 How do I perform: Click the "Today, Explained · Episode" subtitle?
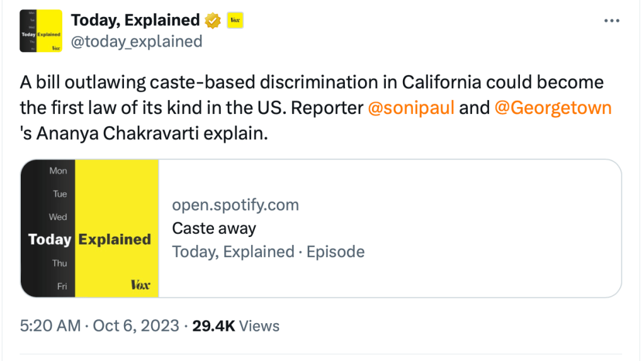(268, 251)
